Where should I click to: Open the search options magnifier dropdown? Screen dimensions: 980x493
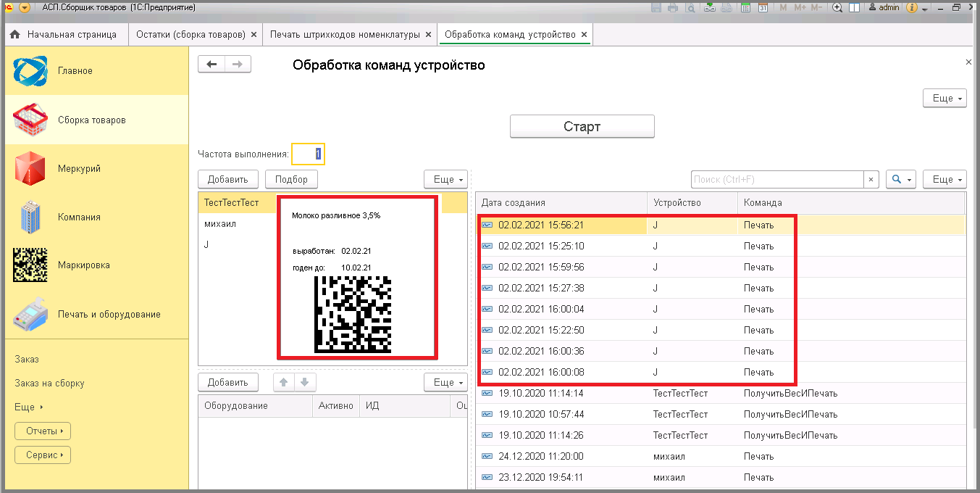[901, 179]
